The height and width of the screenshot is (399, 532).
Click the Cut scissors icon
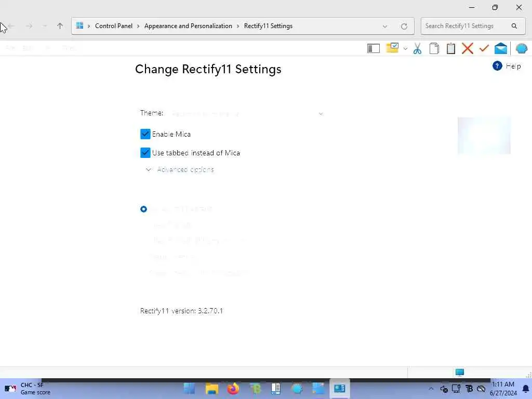pyautogui.click(x=417, y=48)
